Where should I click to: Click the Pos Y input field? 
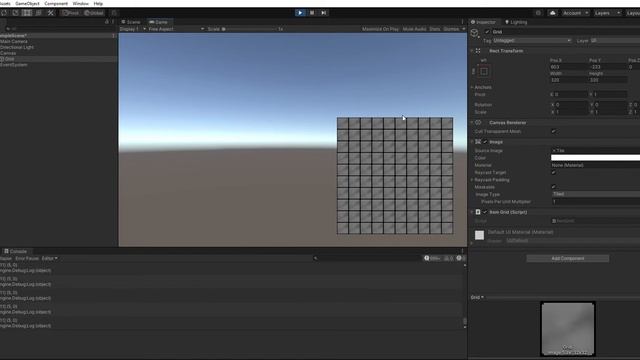(x=607, y=67)
